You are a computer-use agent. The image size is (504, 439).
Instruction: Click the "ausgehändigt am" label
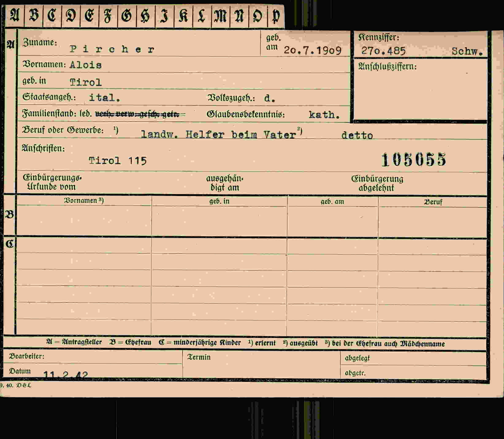pyautogui.click(x=225, y=183)
